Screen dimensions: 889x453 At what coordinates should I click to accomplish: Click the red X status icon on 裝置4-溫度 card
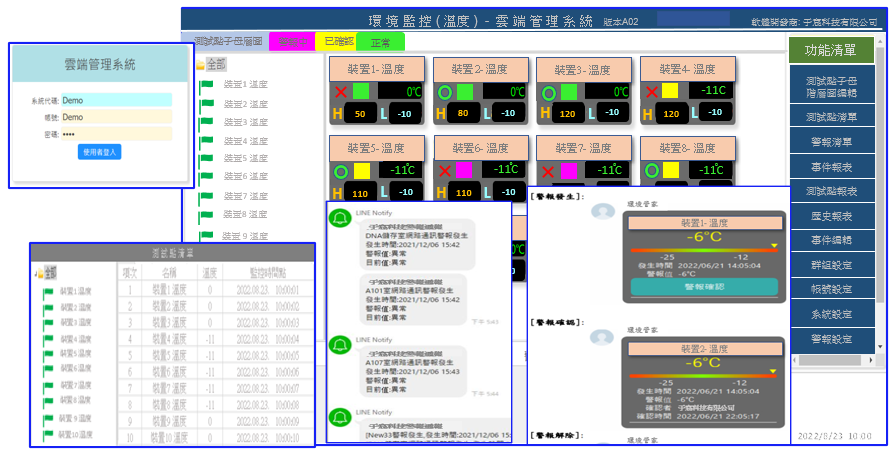[651, 92]
